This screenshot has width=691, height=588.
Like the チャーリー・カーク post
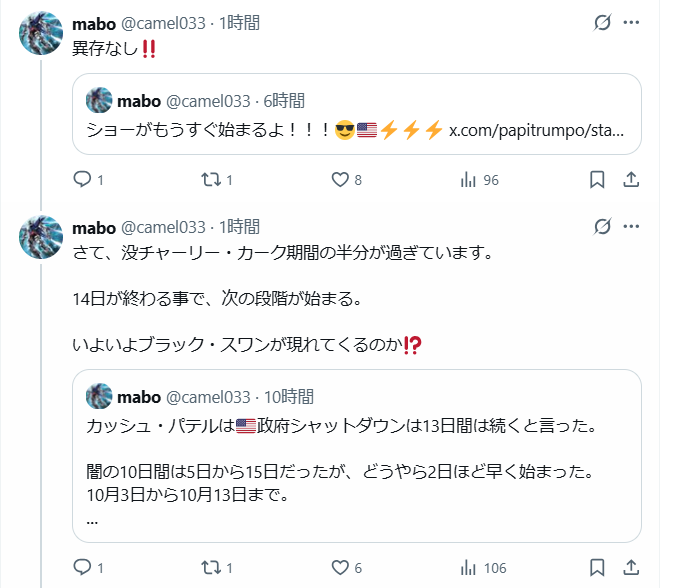tap(339, 568)
